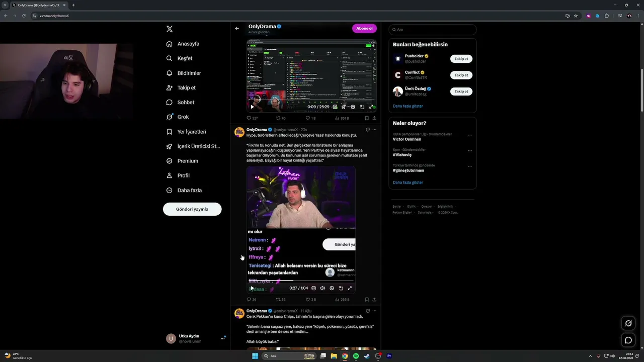Open the İçerik Üreticisi Studio item

click(x=193, y=146)
